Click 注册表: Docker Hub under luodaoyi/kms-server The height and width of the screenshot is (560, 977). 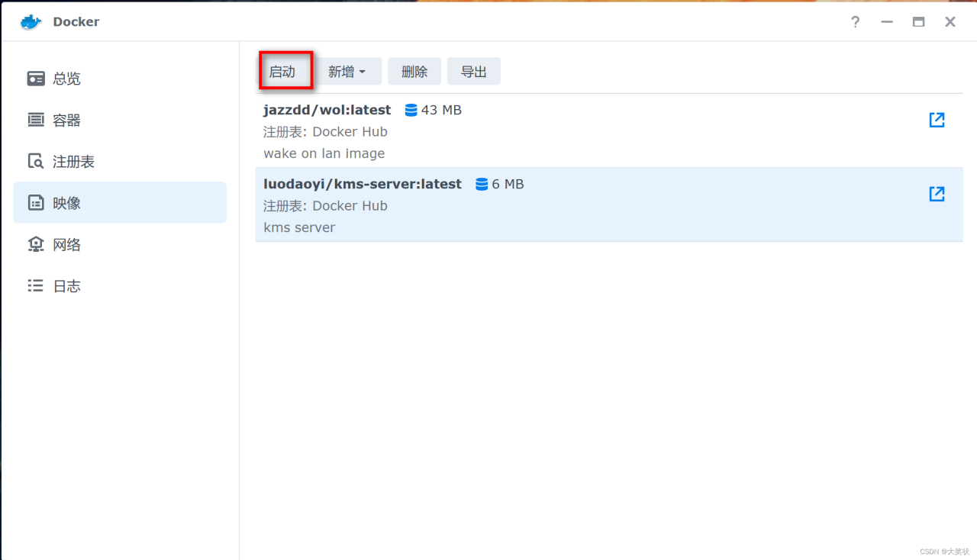(325, 206)
